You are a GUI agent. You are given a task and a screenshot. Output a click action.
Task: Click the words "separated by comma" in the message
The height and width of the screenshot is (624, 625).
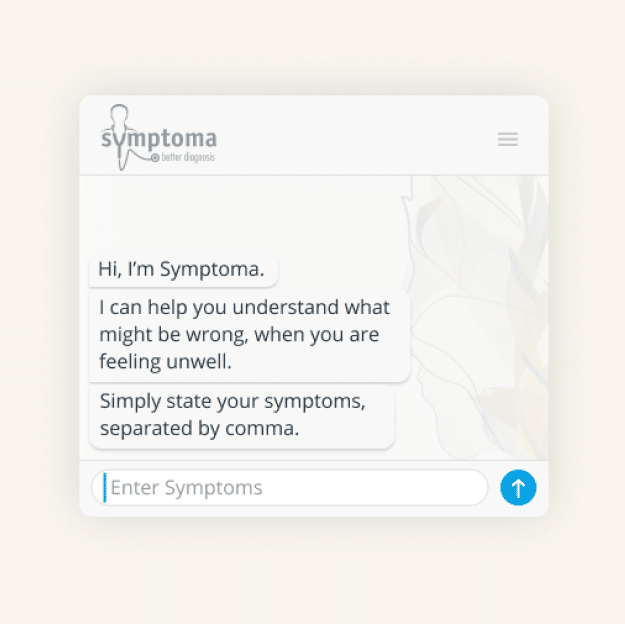200,428
